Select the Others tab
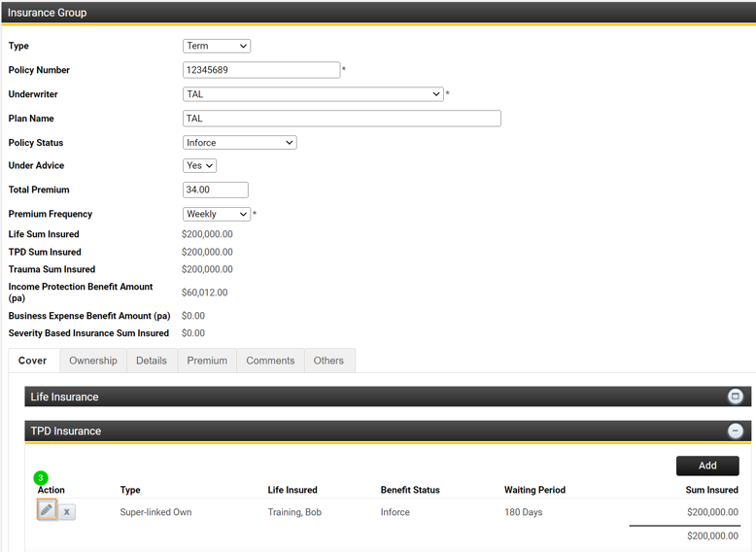 click(x=328, y=361)
